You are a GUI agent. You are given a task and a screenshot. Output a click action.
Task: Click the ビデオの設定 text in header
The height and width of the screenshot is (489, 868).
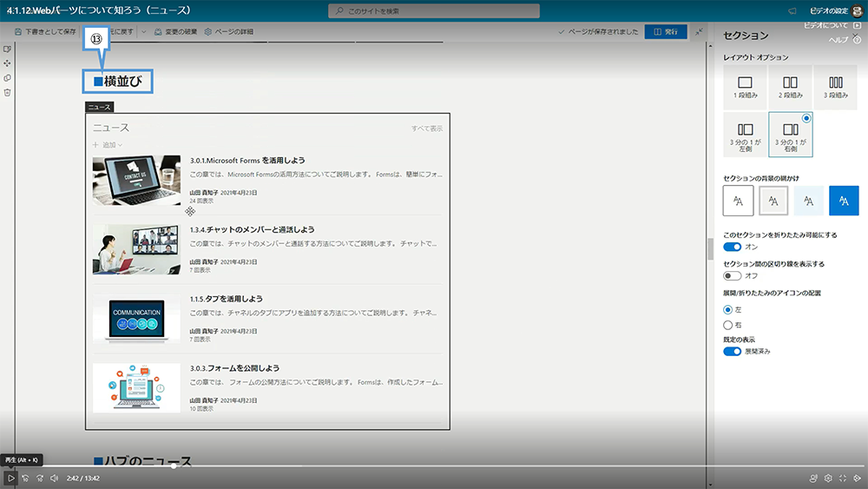coord(829,11)
